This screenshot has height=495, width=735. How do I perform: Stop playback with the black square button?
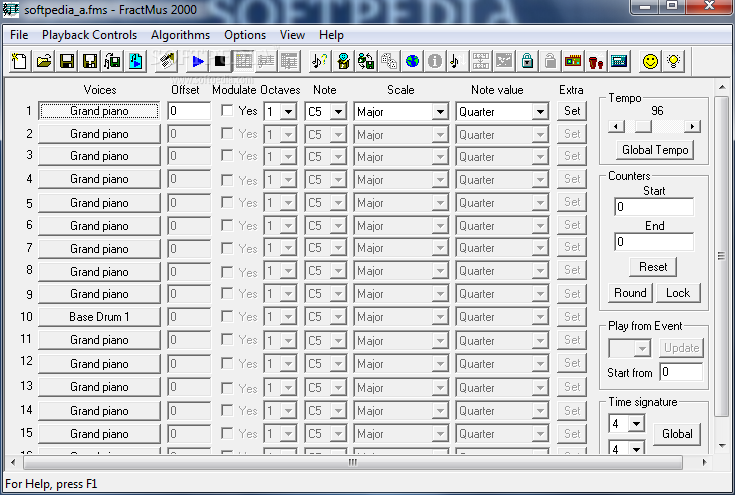coord(220,61)
